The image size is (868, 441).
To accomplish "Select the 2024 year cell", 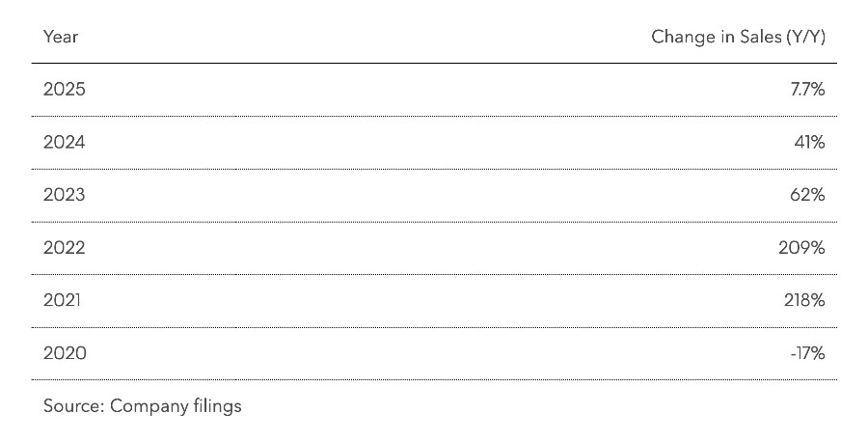I will [x=65, y=143].
